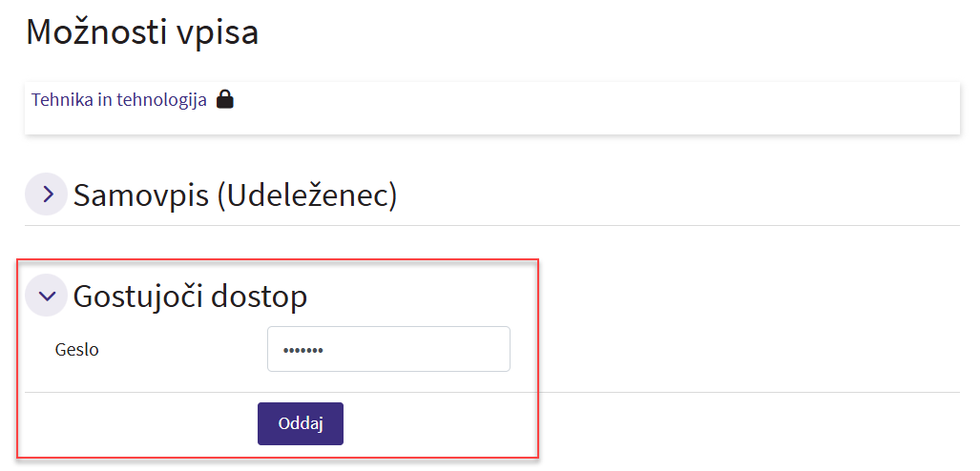The image size is (980, 471).
Task: Select the right-pointing arrow next to Samovpis
Action: tap(46, 195)
